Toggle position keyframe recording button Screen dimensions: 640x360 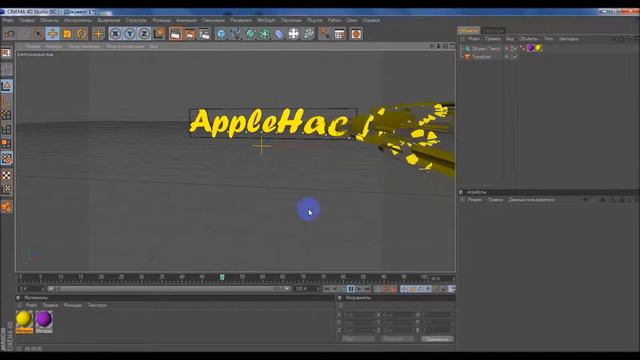click(404, 289)
